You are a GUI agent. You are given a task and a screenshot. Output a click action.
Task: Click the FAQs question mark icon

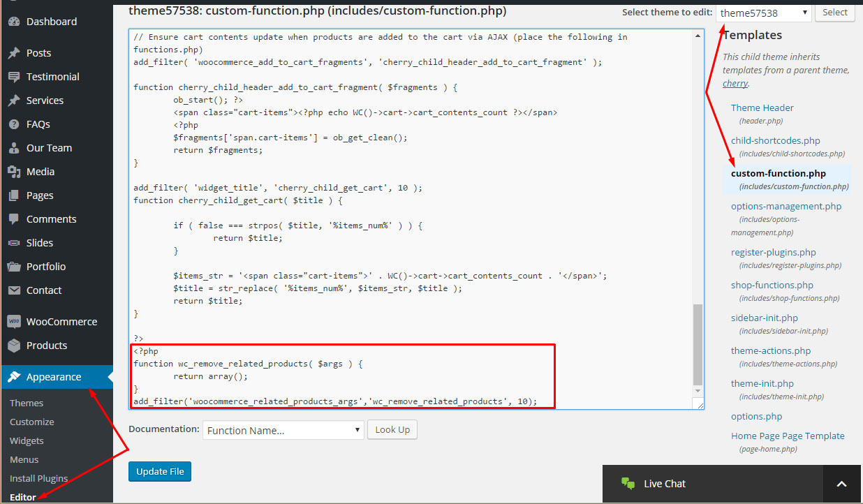[x=13, y=124]
